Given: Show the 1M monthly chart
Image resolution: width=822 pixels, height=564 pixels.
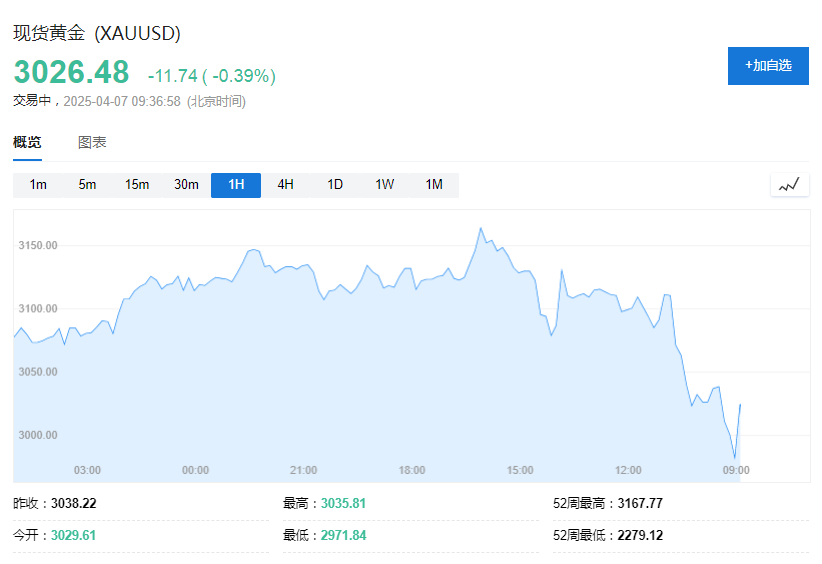Looking at the screenshot, I should pos(434,185).
